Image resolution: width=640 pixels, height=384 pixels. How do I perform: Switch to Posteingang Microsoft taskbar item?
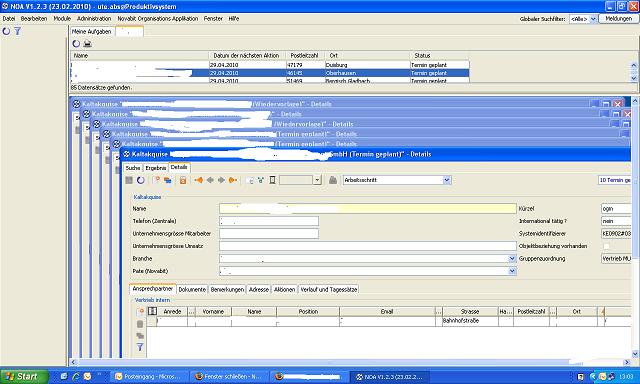(150, 377)
